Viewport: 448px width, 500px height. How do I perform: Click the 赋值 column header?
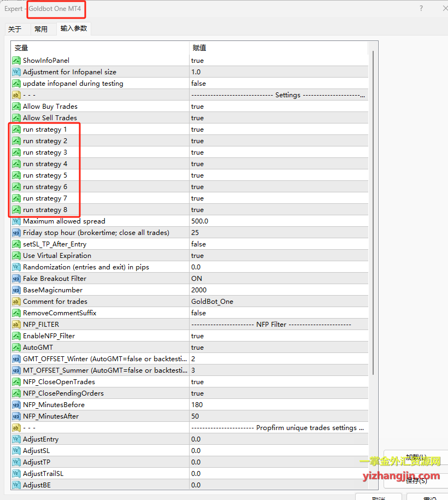pyautogui.click(x=279, y=48)
